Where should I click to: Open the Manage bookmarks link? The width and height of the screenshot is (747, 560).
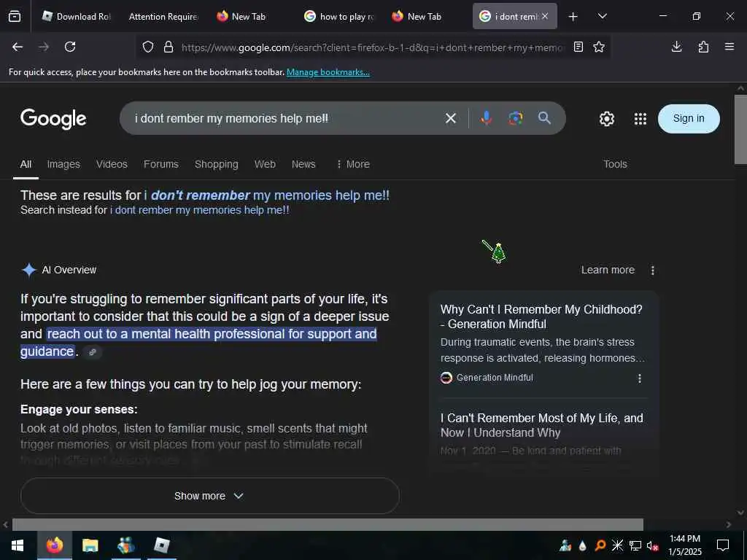click(328, 72)
